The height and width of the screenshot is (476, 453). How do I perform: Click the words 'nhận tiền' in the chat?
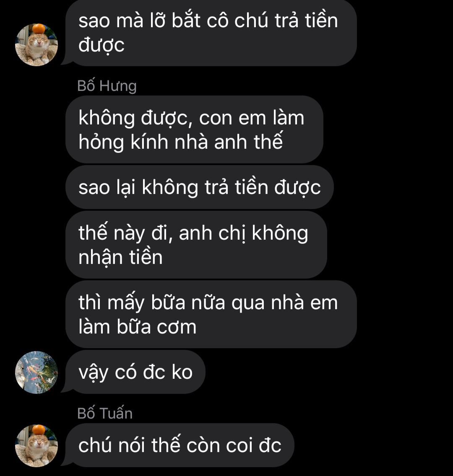tap(121, 258)
